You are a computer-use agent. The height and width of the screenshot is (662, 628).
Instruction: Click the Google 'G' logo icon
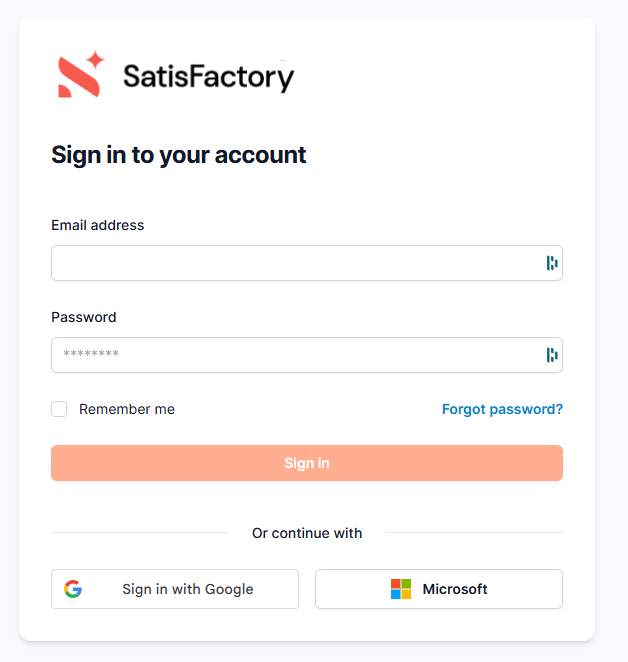pos(73,589)
